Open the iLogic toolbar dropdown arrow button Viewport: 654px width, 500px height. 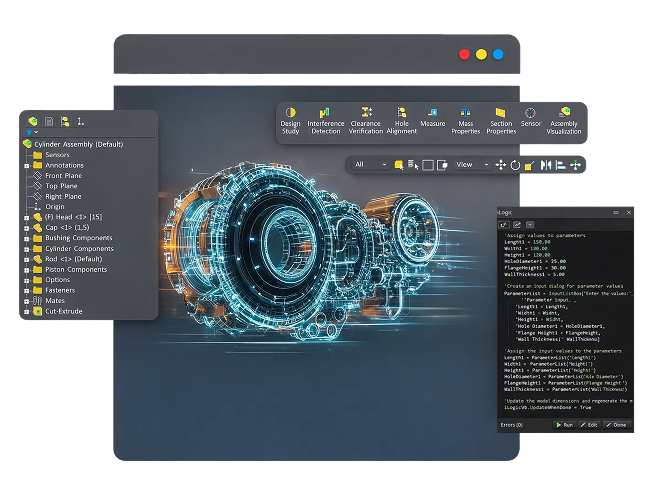pos(530,225)
